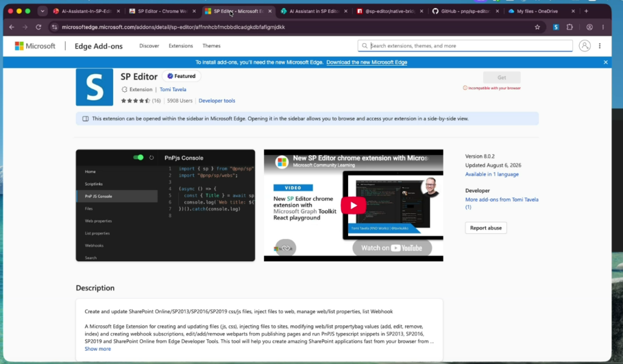Expand the tab search dropdown arrow
This screenshot has width=623, height=364.
(x=42, y=11)
